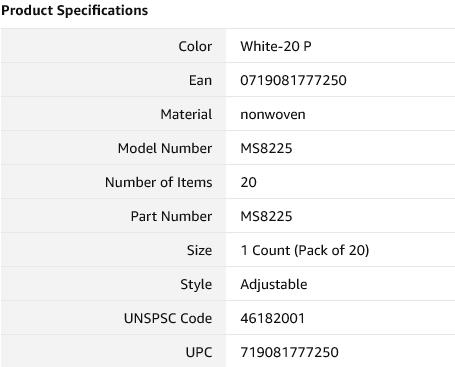Select the Style label

tap(196, 285)
